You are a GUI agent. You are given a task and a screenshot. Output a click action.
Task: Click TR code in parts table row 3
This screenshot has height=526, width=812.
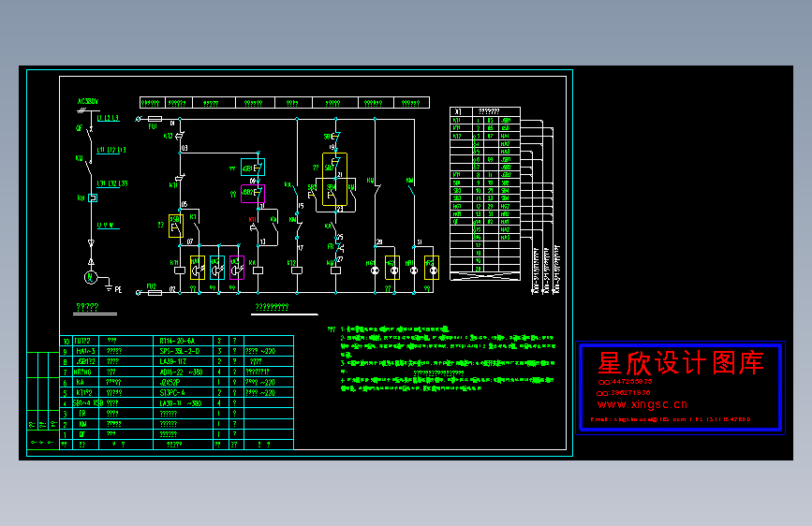coord(82,414)
